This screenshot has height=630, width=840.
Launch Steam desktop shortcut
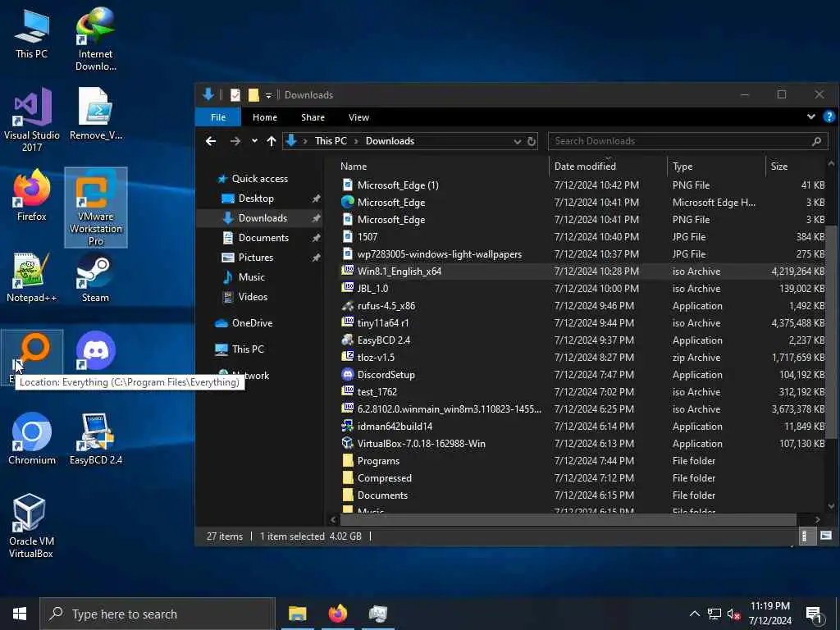(x=95, y=276)
